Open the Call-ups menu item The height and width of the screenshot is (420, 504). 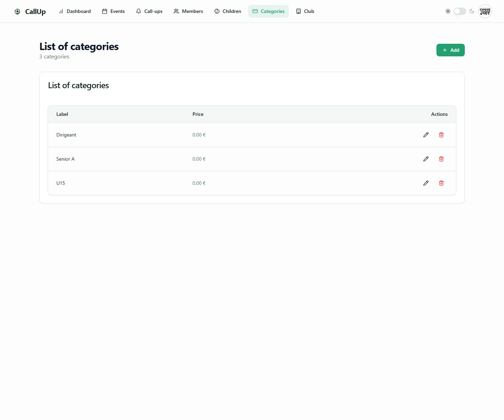[149, 11]
